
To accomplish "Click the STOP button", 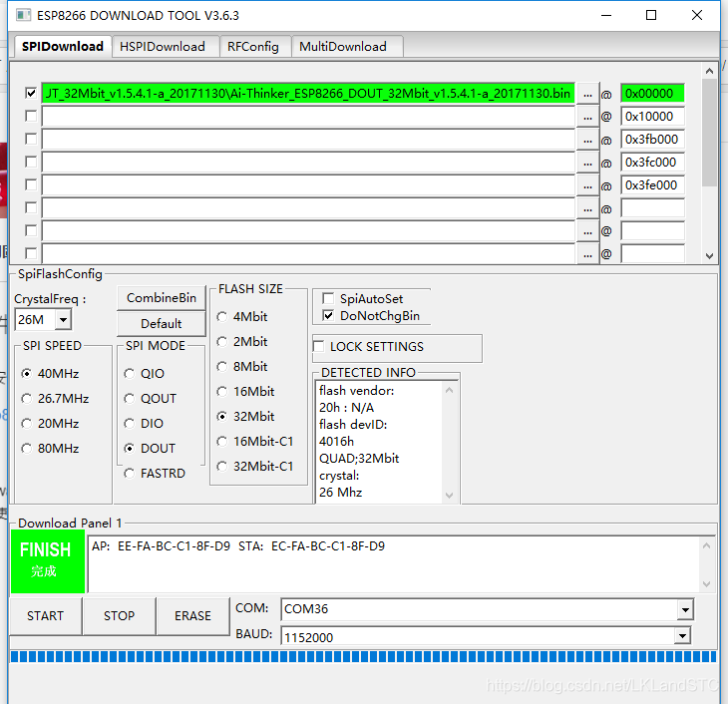I will tap(119, 616).
